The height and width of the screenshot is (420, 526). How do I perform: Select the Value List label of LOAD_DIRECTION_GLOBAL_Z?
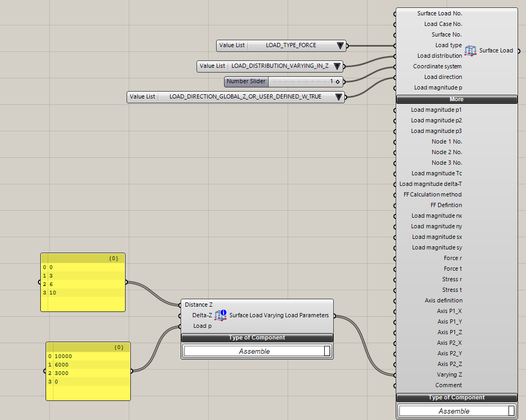pos(142,96)
